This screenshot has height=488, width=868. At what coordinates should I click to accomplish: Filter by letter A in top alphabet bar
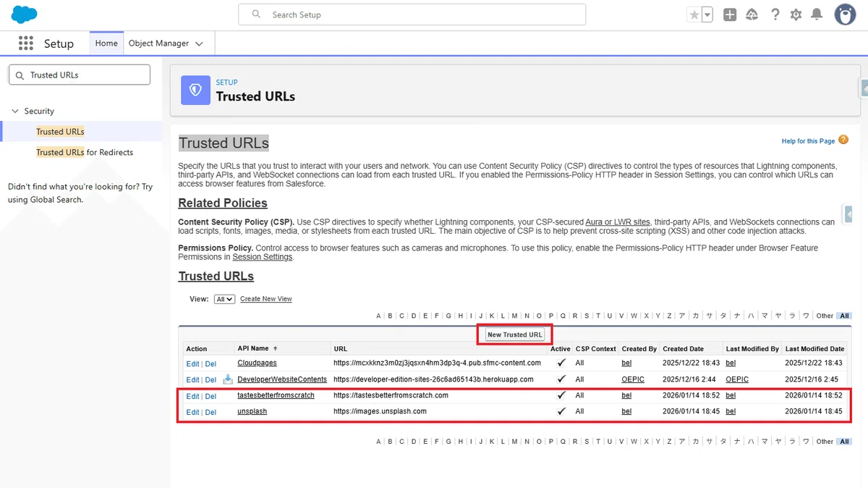tap(378, 316)
